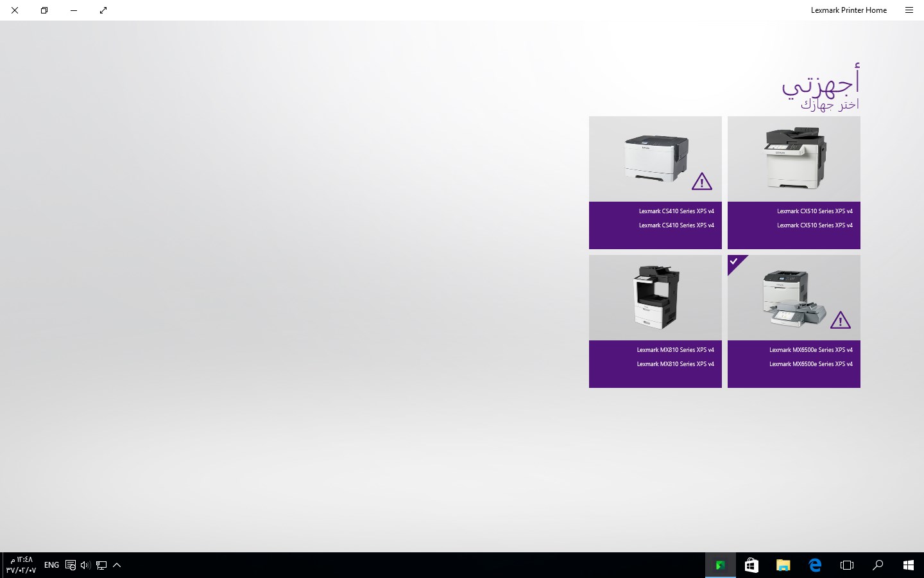Click the Lexmark Printer Home title text
924x578 pixels.
pyautogui.click(x=848, y=10)
